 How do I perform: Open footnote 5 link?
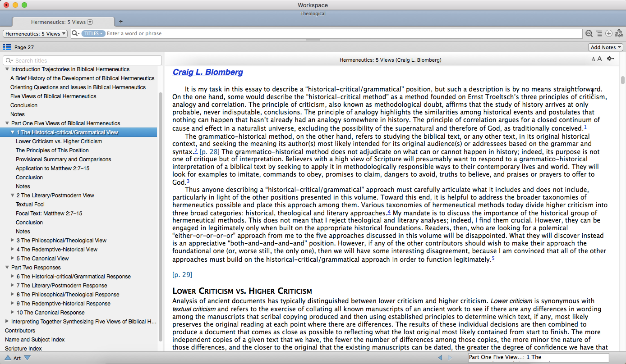pyautogui.click(x=493, y=259)
